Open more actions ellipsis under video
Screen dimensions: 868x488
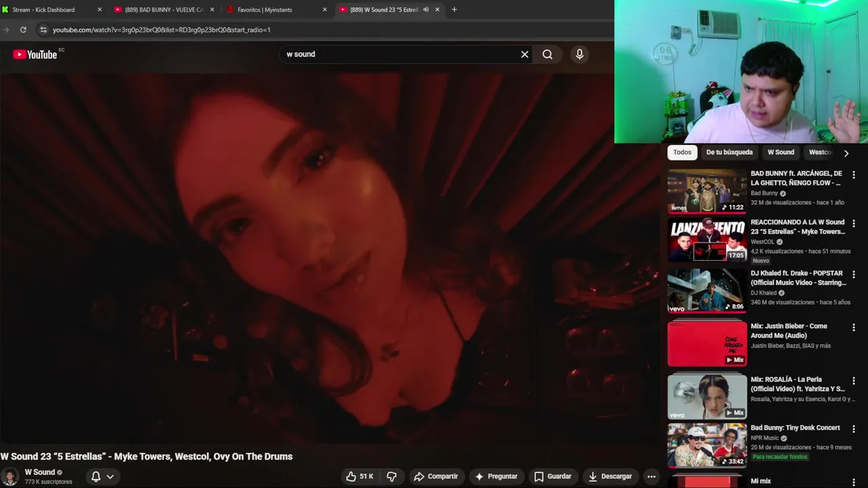click(x=651, y=476)
